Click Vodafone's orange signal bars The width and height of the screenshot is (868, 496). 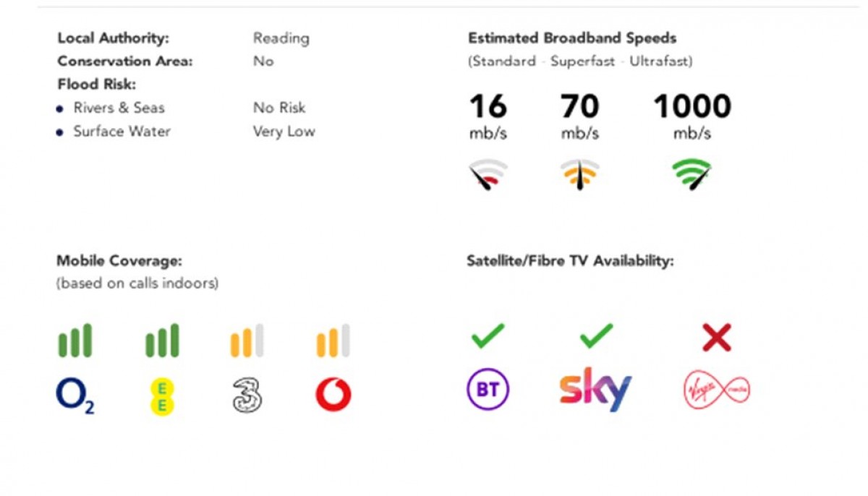[333, 341]
